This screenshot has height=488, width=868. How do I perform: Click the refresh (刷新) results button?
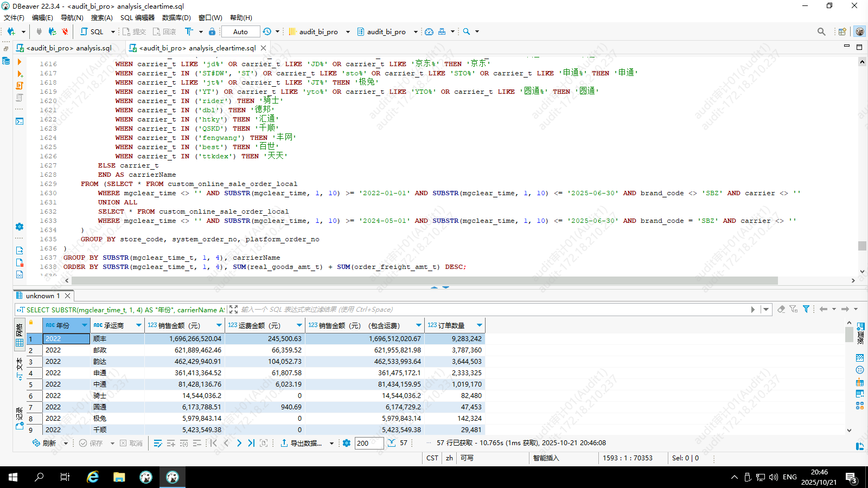click(44, 443)
